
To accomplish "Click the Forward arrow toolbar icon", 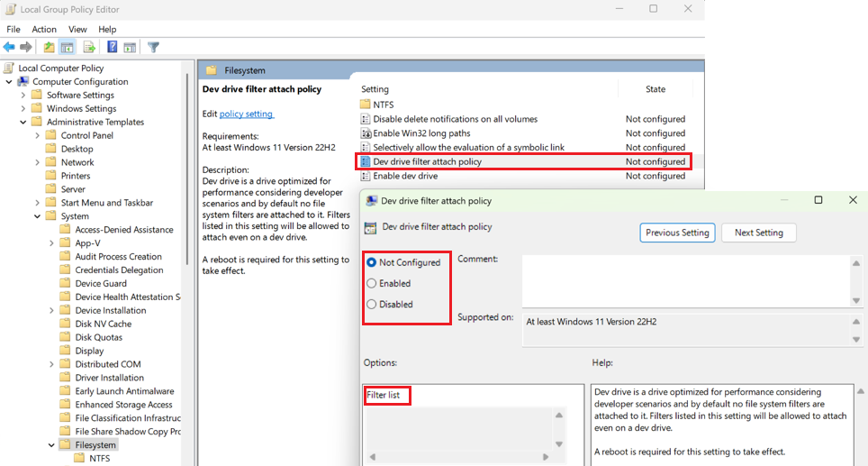I will click(x=25, y=47).
